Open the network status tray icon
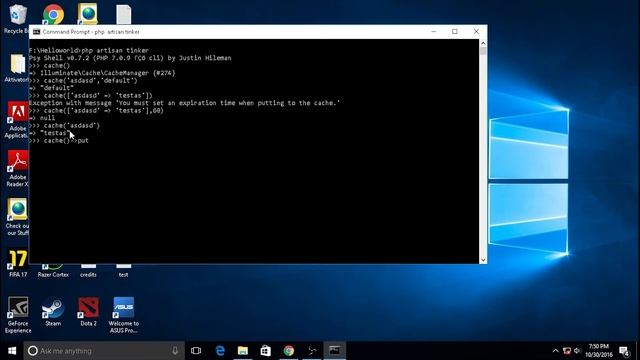The width and height of the screenshot is (640, 360). pos(567,351)
